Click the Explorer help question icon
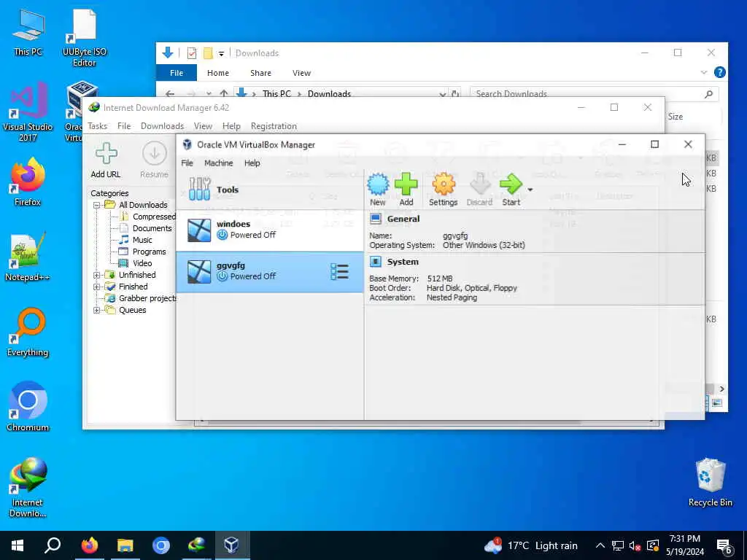This screenshot has height=560, width=747. pos(719,72)
